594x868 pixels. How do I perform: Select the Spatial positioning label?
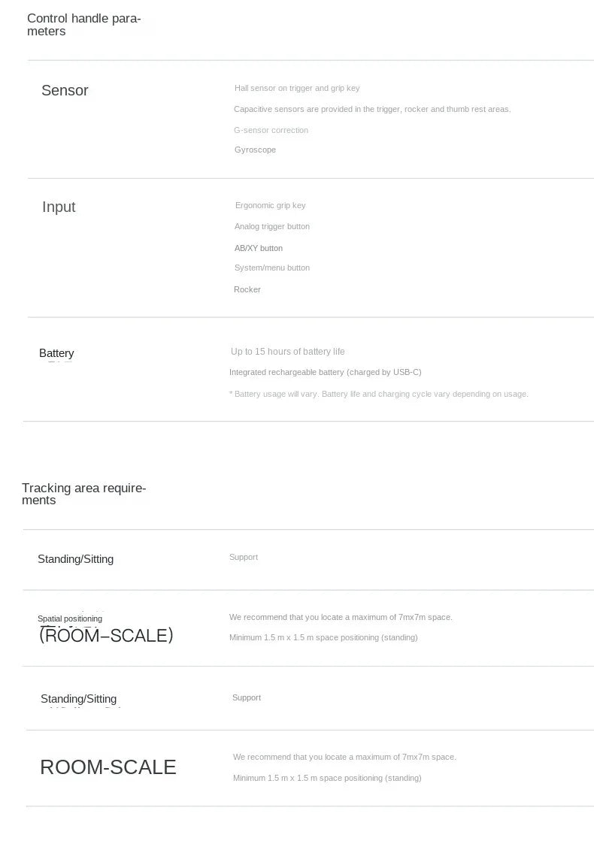coord(70,618)
